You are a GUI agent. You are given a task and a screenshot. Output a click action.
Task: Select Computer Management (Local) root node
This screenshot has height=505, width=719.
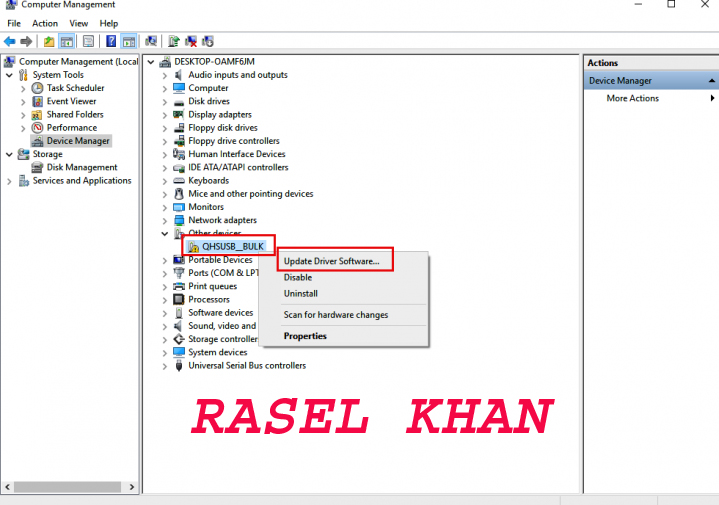click(x=78, y=61)
